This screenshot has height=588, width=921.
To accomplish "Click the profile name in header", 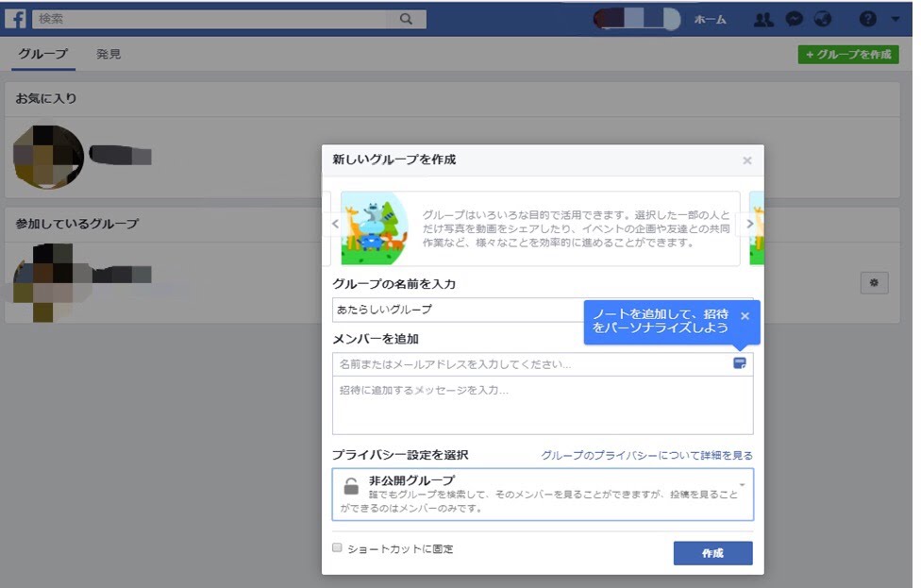I will pyautogui.click(x=637, y=19).
